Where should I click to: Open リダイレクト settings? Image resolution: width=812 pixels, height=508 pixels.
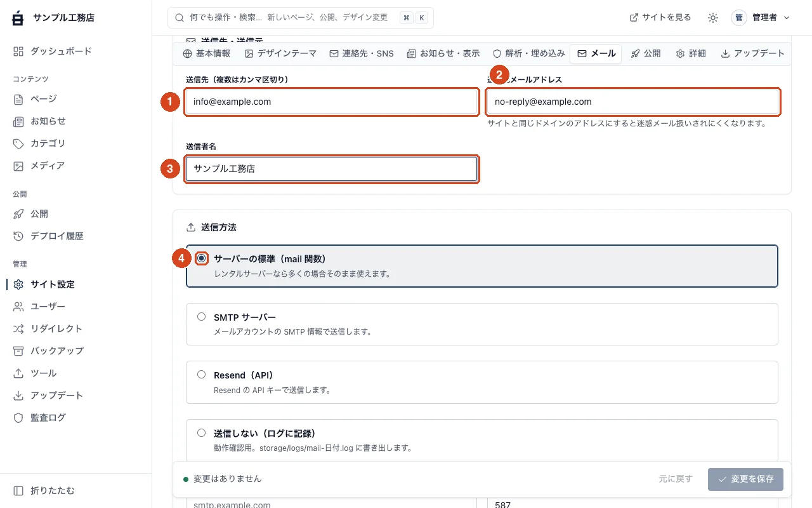click(76, 329)
